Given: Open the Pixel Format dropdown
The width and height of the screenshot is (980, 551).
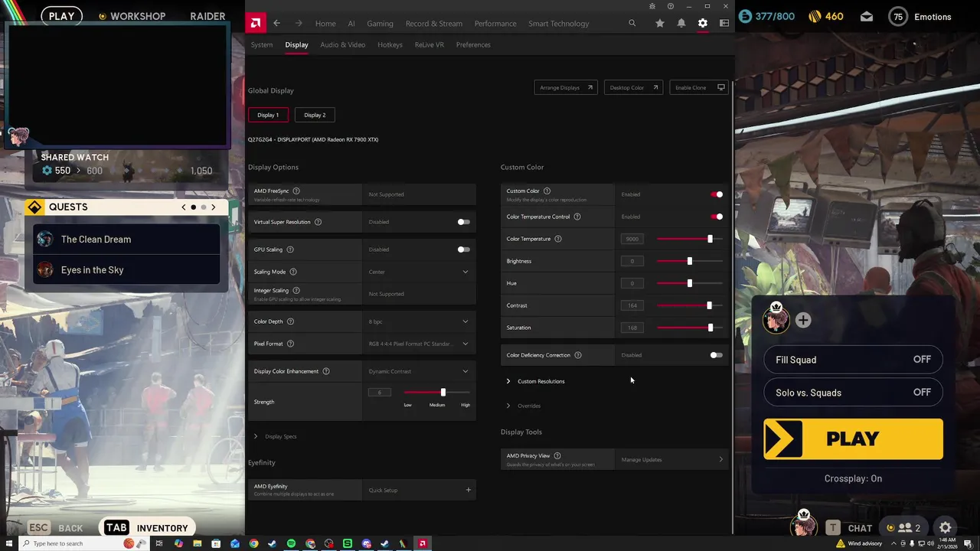Looking at the screenshot, I should (419, 344).
